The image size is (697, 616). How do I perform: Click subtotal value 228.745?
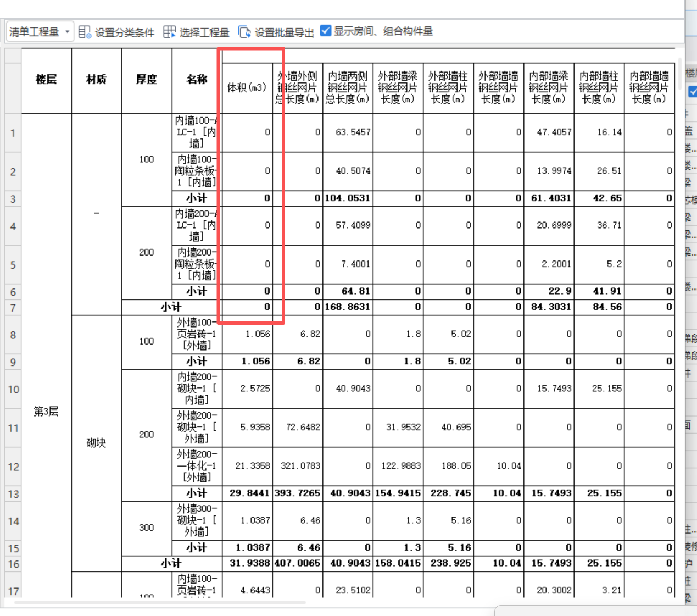[x=450, y=493]
